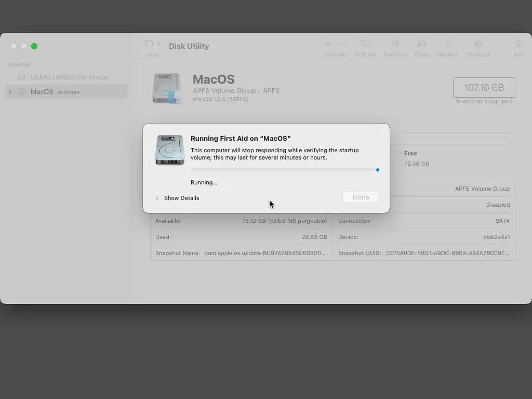
Task: Click the SATA connection value
Action: point(502,221)
